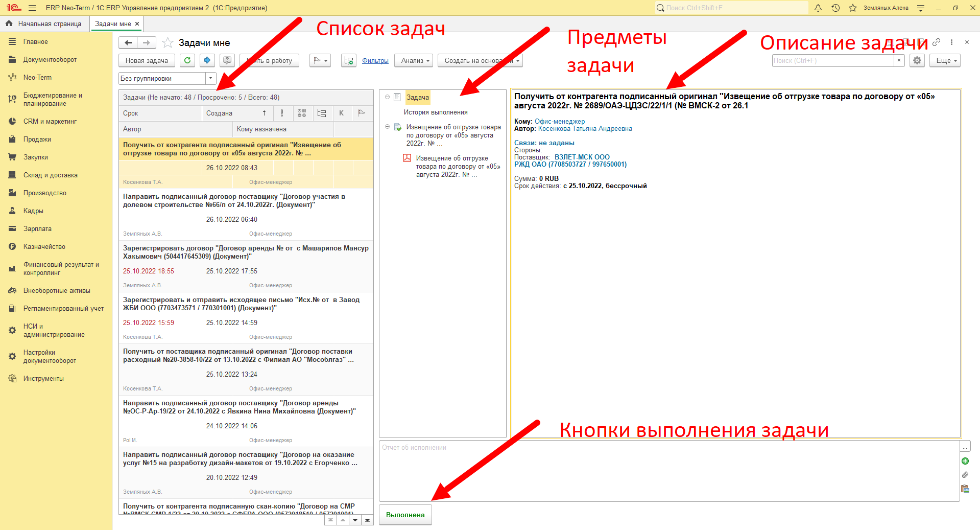Click the green plus add file icon
Viewport: 980px width, 530px height.
pyautogui.click(x=965, y=461)
